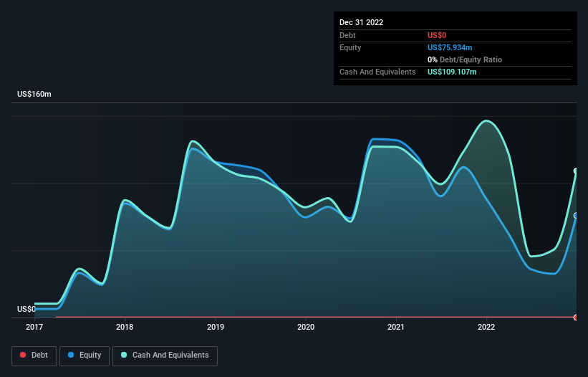Click the US$160m y-axis label
Viewport: 588px width, 377px height.
click(34, 94)
